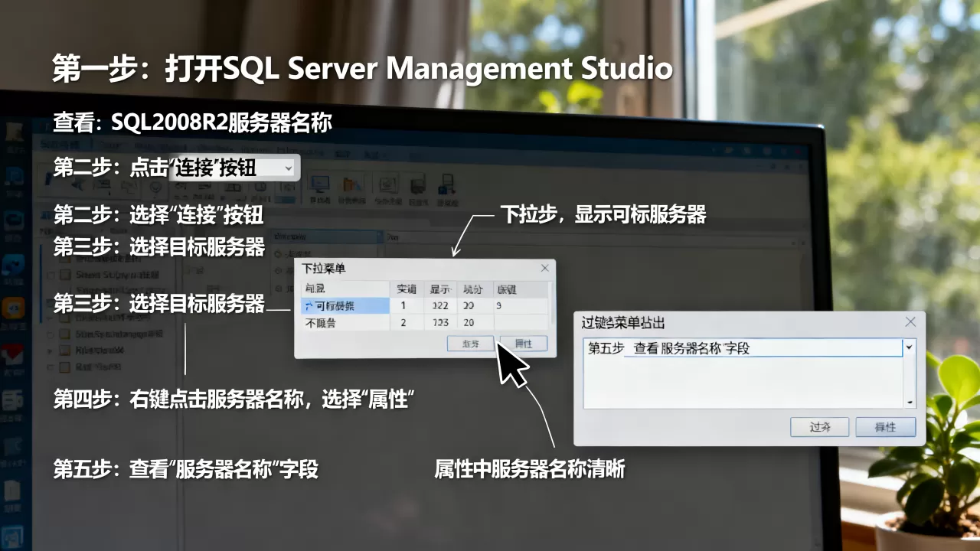Close the 下拉菜单 dialog
The width and height of the screenshot is (980, 551).
(x=544, y=268)
